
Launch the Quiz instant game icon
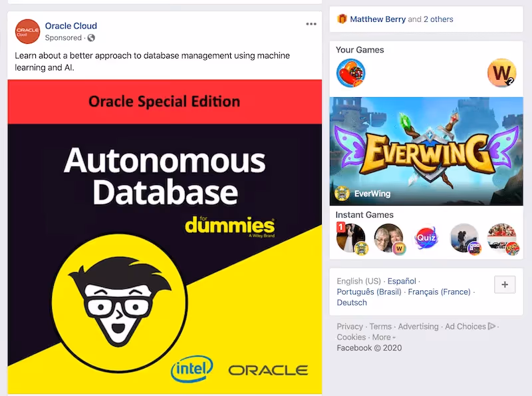point(426,238)
